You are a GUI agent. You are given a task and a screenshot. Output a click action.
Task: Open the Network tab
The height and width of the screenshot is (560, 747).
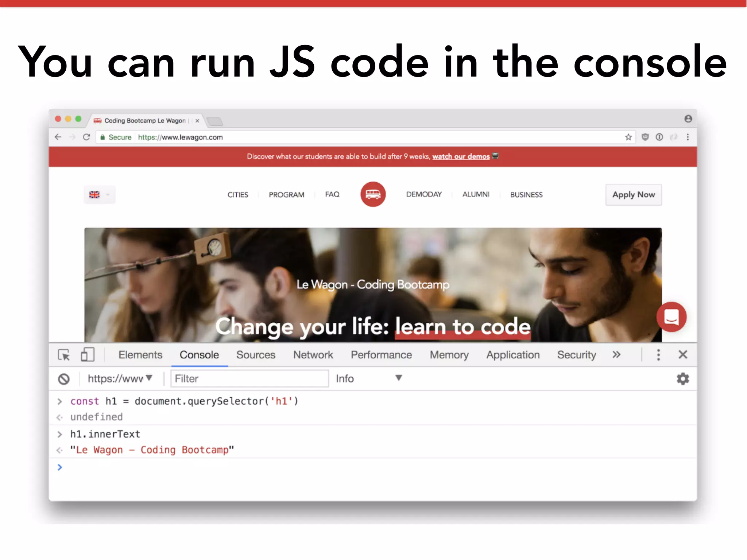313,355
